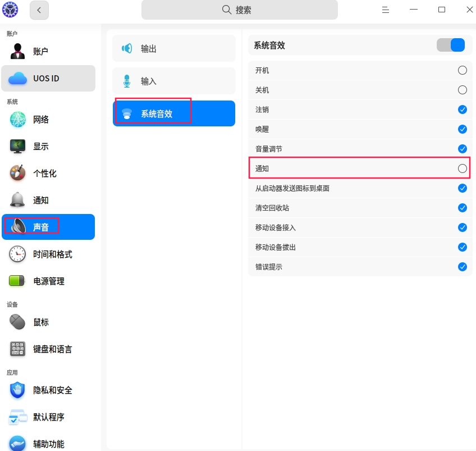Open 电源管理 via its battery icon
The height and width of the screenshot is (451, 476).
17,281
